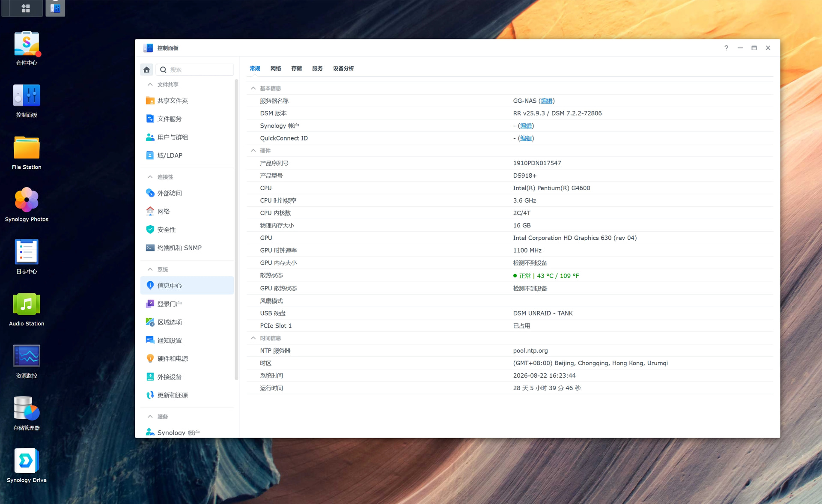The width and height of the screenshot is (822, 504).
Task: Switch to the Network (网络) tab
Action: (276, 69)
